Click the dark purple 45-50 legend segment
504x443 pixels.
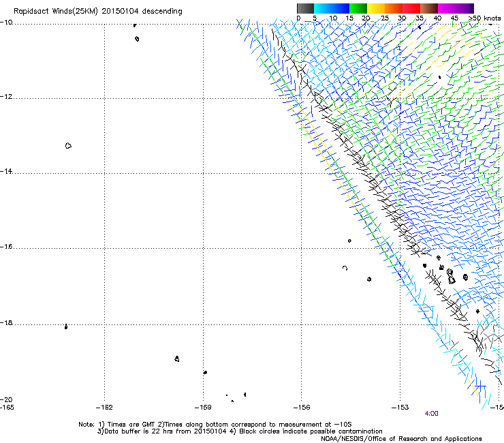(x=464, y=8)
